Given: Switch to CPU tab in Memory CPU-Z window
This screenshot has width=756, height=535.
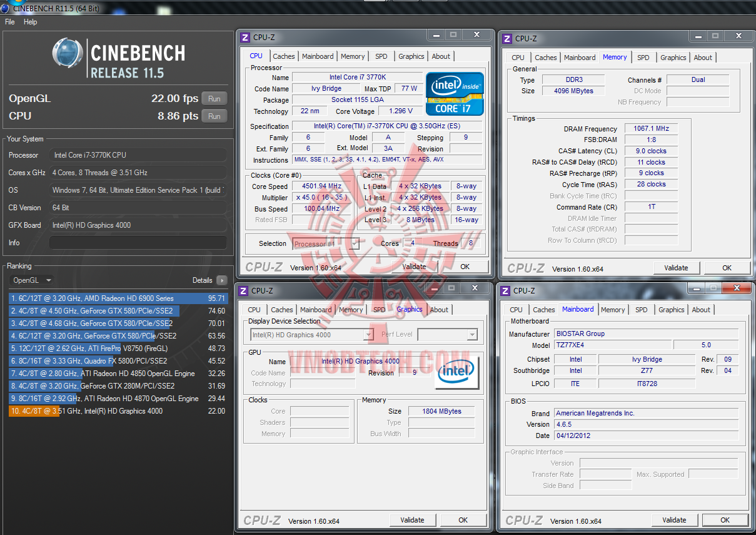Looking at the screenshot, I should pos(518,58).
